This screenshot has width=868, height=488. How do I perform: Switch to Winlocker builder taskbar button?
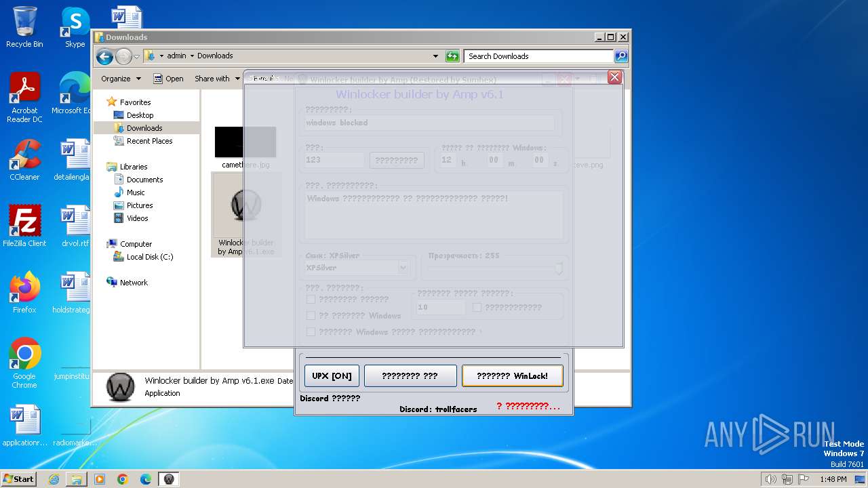pyautogui.click(x=169, y=479)
